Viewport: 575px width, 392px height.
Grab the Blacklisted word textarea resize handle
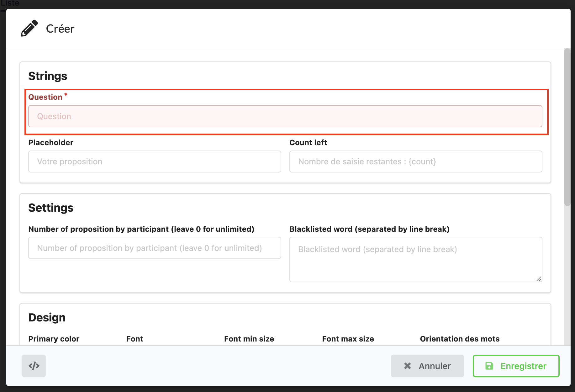539,279
